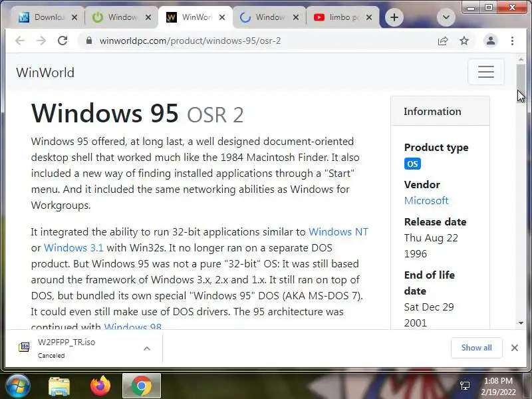Image resolution: width=532 pixels, height=399 pixels.
Task: Click the taskbar clock 1:08 PM
Action: 498,380
